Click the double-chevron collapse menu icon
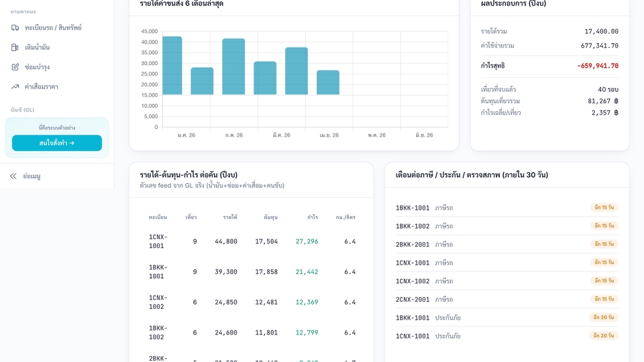This screenshot has height=362, width=644. [x=13, y=176]
